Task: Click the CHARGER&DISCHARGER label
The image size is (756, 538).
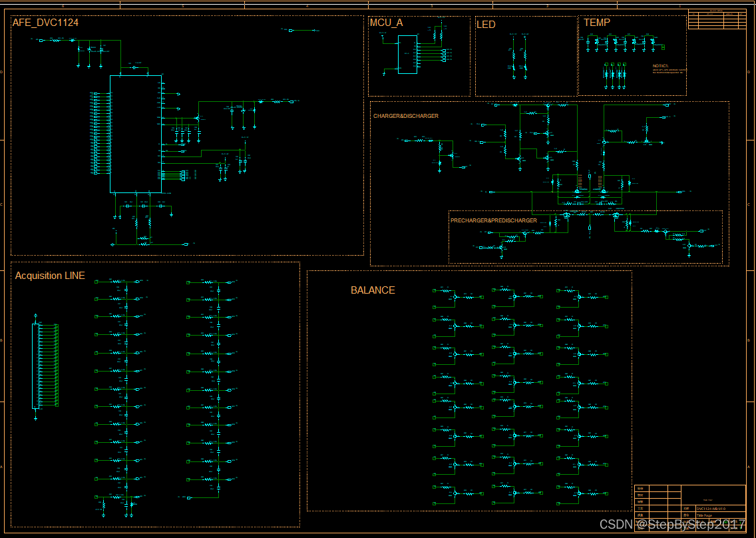Action: 406,116
